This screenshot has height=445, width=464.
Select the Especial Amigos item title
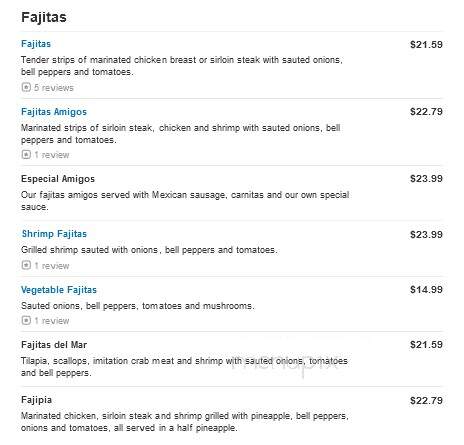click(58, 179)
